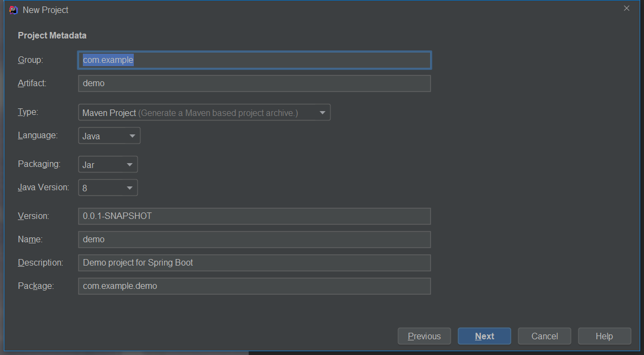Click the Group text field

pyautogui.click(x=254, y=60)
